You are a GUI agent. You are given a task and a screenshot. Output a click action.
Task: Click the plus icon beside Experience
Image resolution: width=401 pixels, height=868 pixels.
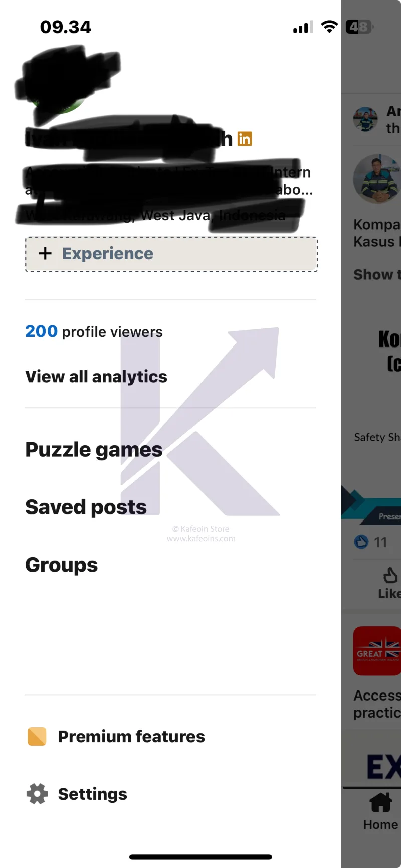(45, 254)
